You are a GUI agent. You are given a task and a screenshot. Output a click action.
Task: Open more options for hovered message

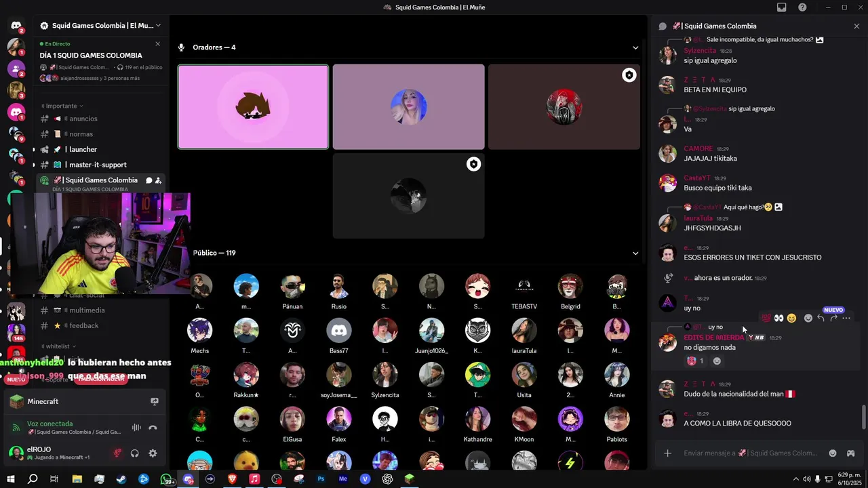tap(846, 318)
